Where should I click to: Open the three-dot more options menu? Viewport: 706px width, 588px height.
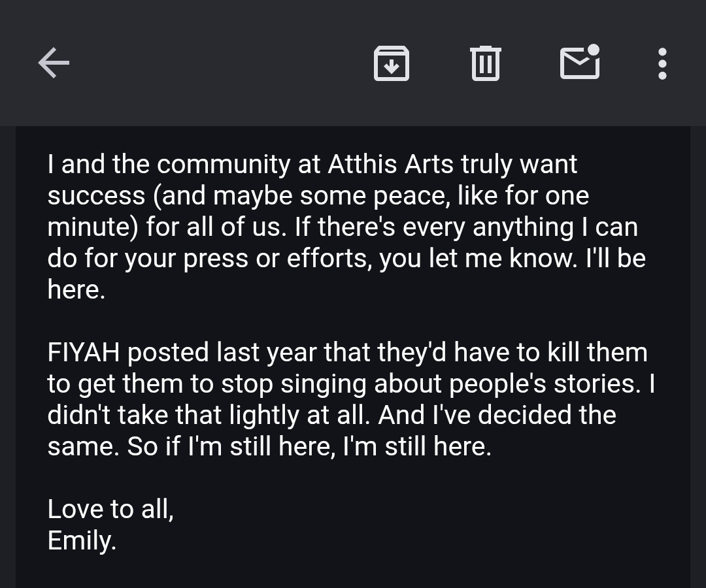click(x=662, y=63)
